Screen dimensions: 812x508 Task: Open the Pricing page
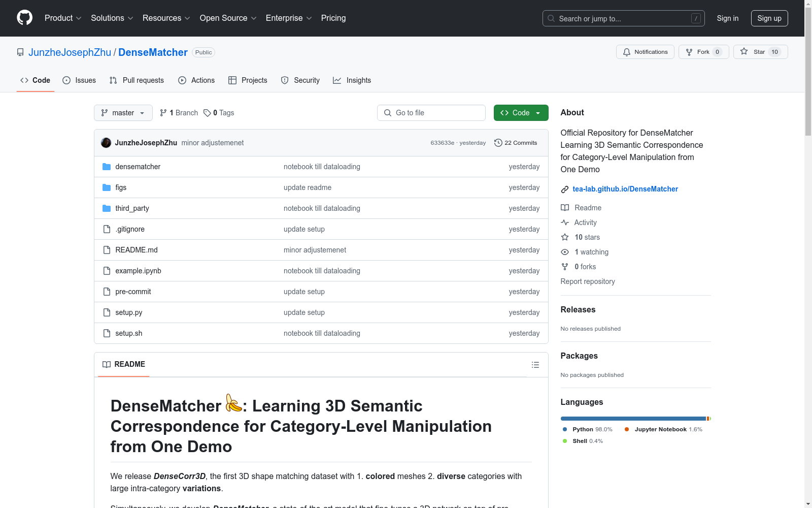pyautogui.click(x=333, y=18)
